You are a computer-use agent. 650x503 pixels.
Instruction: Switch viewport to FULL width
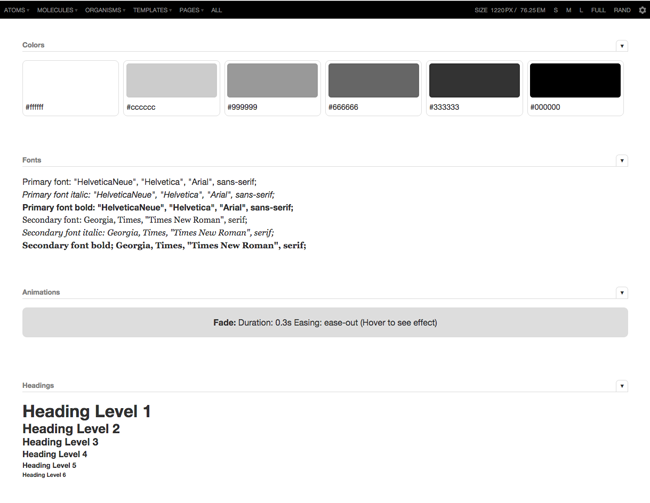(598, 10)
